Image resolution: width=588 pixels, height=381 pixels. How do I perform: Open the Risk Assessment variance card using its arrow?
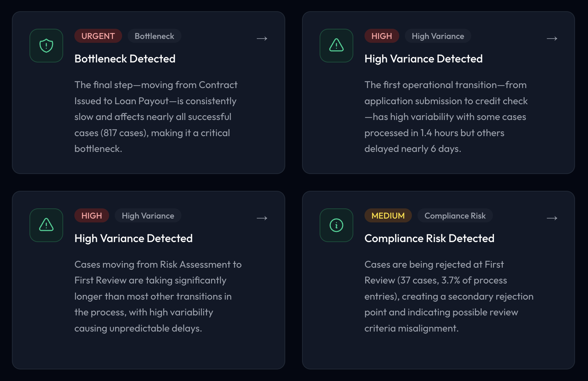(x=262, y=218)
